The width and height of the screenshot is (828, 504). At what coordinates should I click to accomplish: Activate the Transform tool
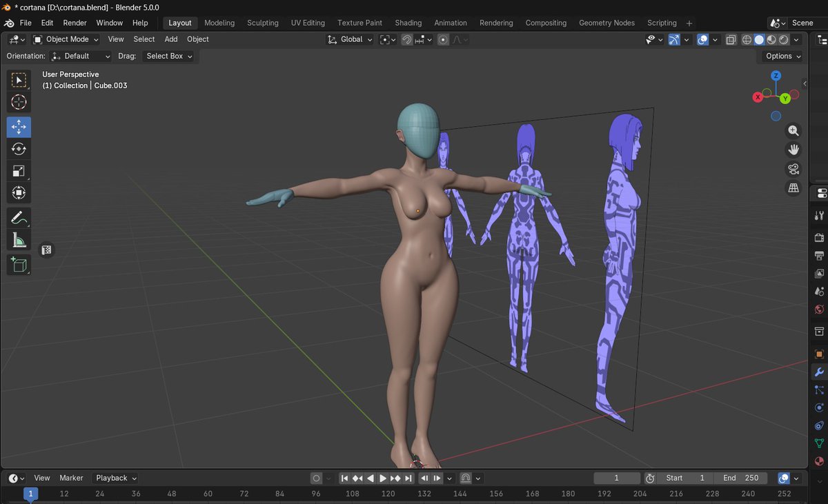coord(19,193)
